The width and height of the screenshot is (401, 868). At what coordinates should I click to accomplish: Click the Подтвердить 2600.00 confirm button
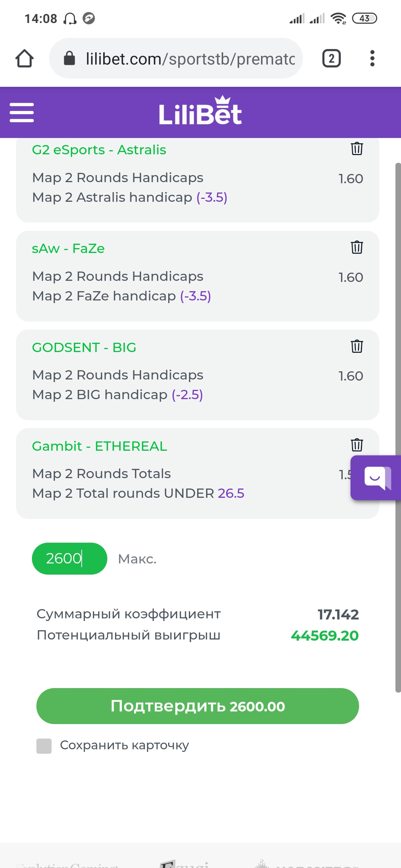click(x=198, y=706)
